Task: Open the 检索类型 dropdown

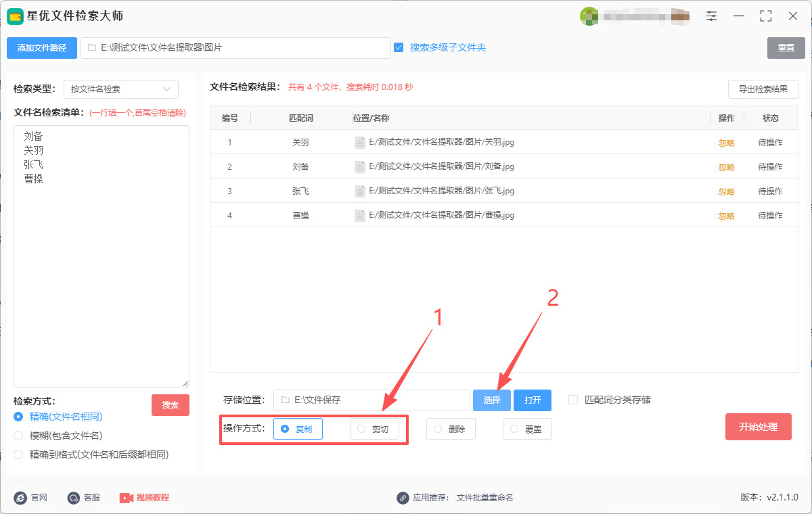Action: [x=121, y=89]
